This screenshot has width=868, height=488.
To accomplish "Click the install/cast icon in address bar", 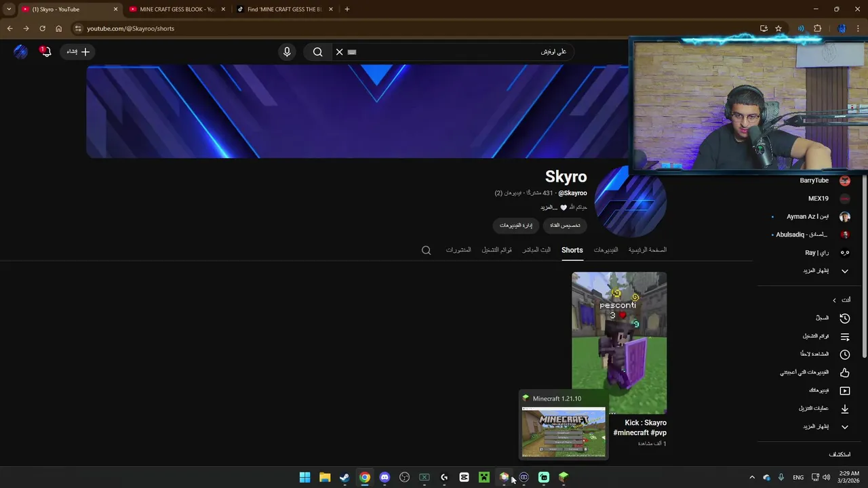I will (764, 28).
